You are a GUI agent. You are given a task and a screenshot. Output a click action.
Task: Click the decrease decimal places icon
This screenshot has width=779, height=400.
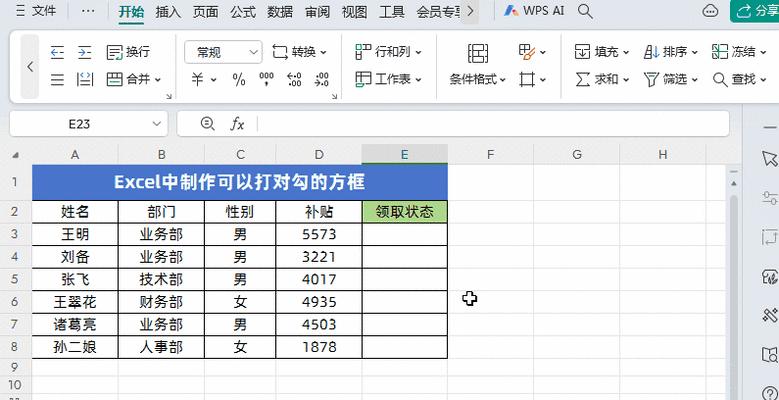322,80
